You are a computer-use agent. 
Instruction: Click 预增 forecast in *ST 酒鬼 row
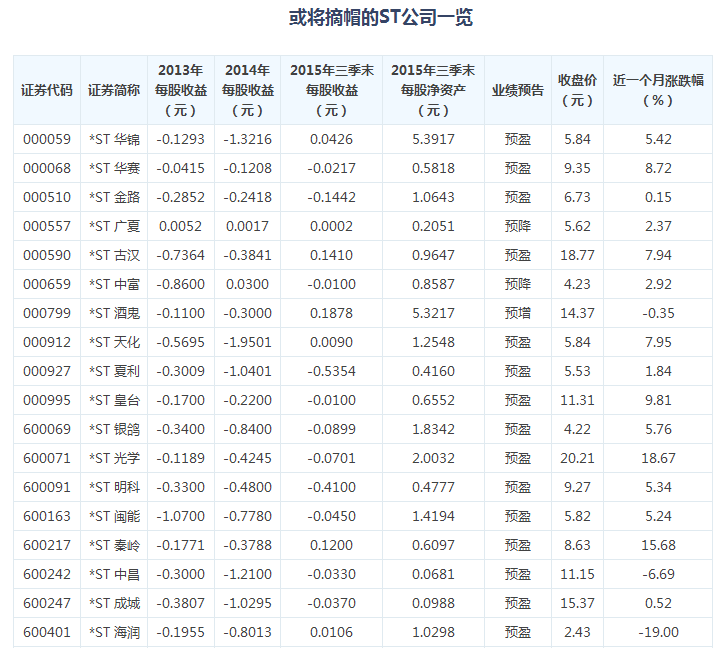518,313
